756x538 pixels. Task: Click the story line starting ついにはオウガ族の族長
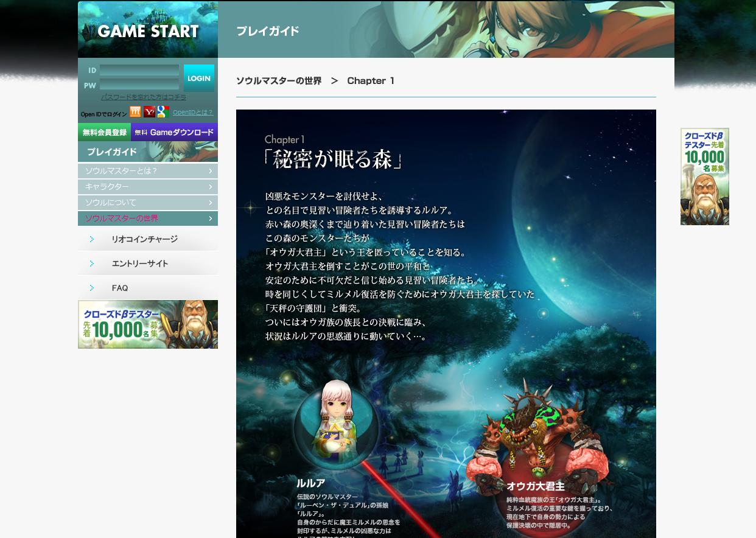tap(346, 323)
